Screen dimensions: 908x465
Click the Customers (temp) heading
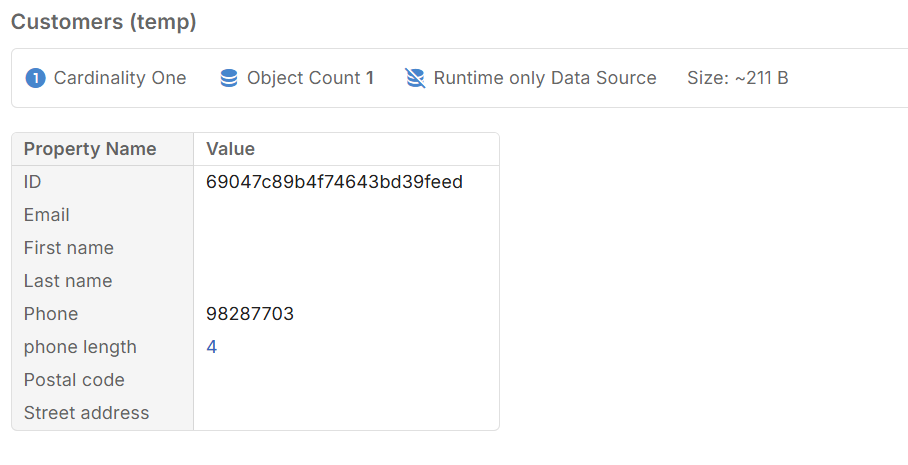pos(104,22)
